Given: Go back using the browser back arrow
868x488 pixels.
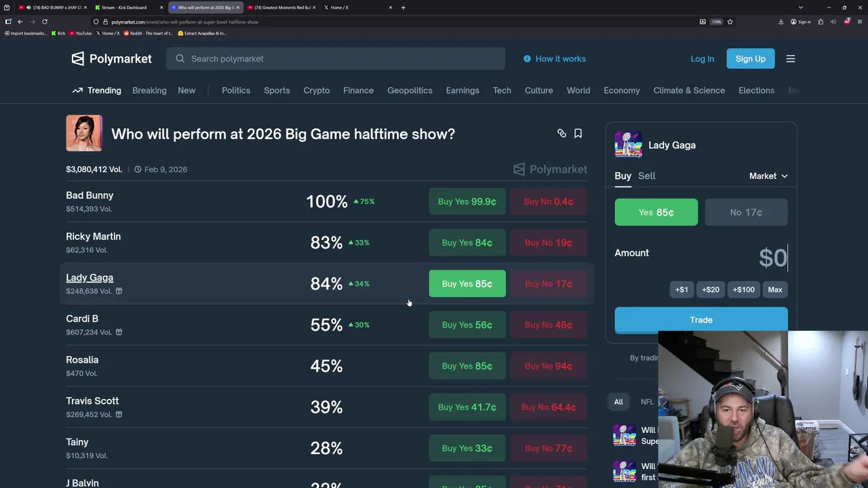Looking at the screenshot, I should pos(20,22).
